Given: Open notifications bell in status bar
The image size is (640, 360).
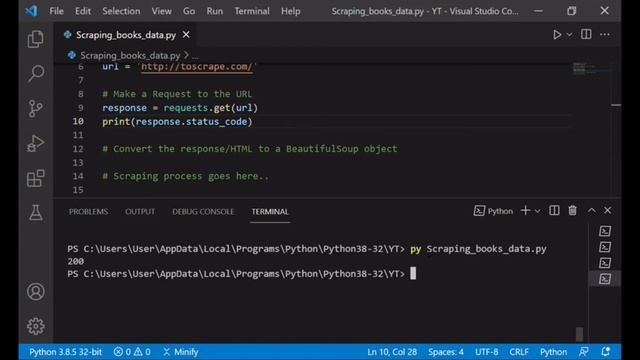Looking at the screenshot, I should pyautogui.click(x=606, y=352).
